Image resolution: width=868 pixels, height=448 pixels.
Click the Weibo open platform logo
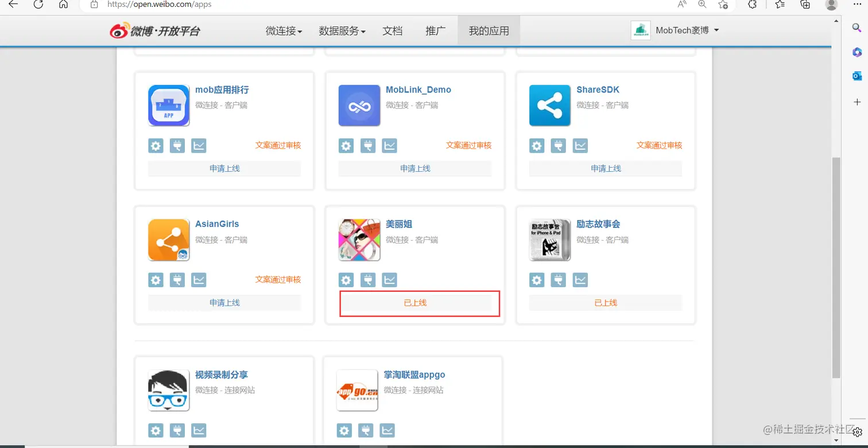[x=155, y=31]
